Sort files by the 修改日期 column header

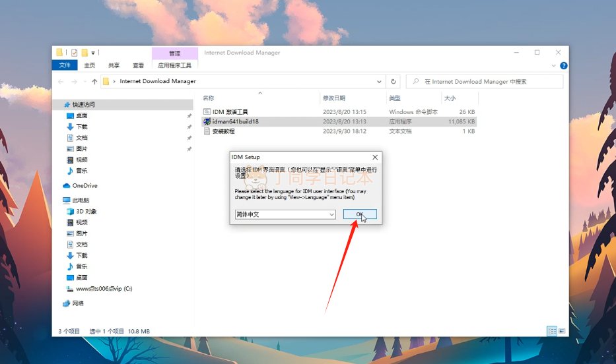click(x=333, y=98)
